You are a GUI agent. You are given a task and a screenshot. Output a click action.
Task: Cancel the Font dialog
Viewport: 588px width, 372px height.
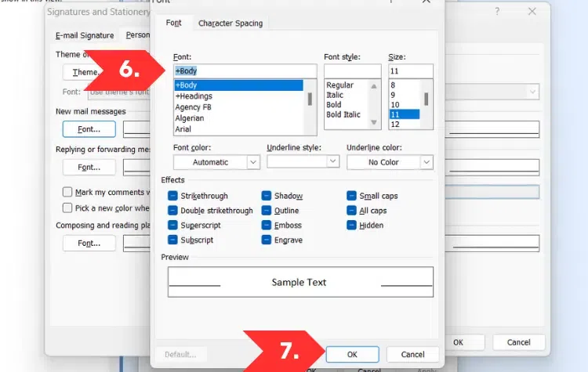tap(412, 355)
